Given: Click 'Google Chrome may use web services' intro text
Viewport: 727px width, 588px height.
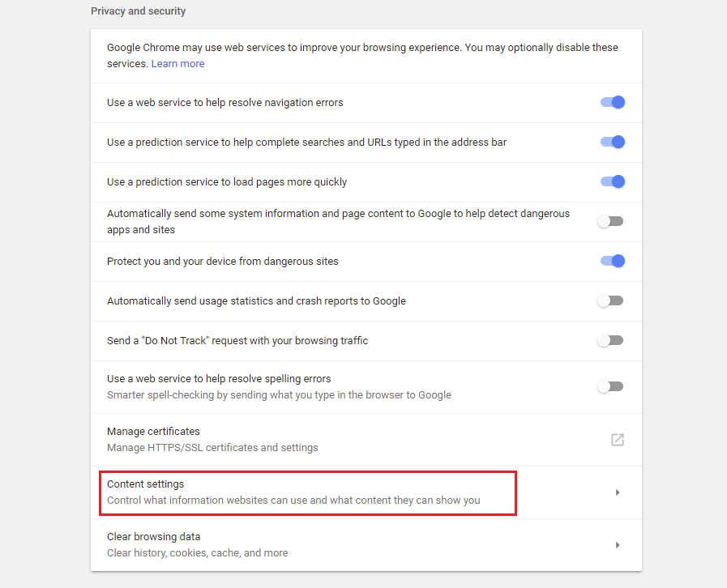Looking at the screenshot, I should point(362,55).
